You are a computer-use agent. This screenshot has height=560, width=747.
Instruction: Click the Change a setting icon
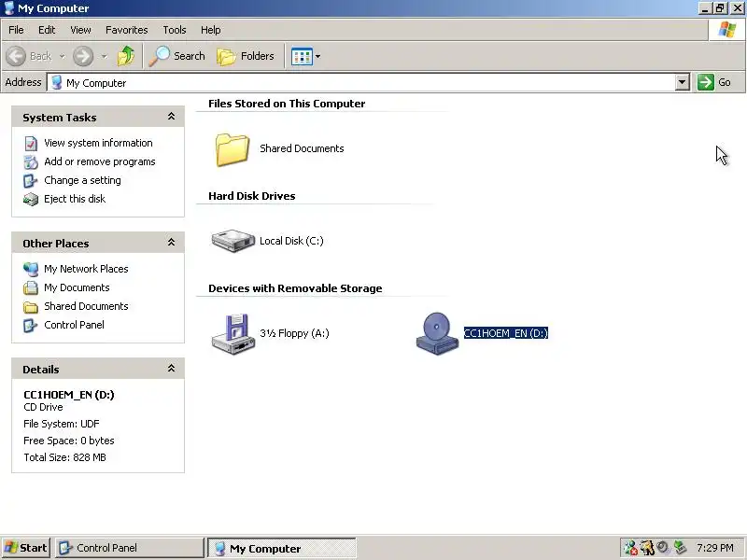pyautogui.click(x=31, y=180)
